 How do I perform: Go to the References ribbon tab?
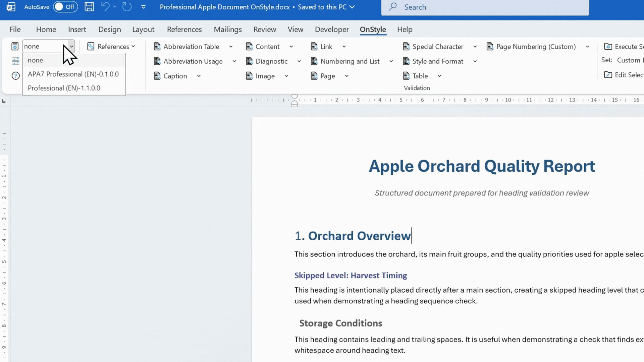click(184, 29)
